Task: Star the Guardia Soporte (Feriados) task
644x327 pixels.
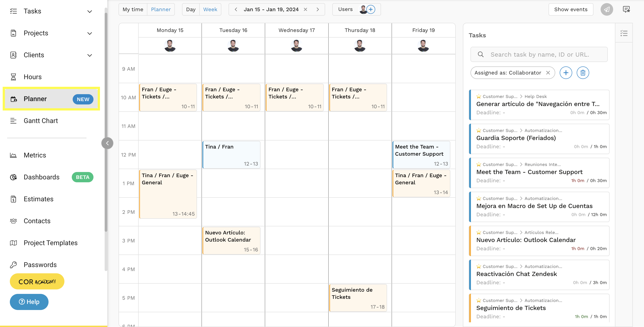Action: (479, 130)
